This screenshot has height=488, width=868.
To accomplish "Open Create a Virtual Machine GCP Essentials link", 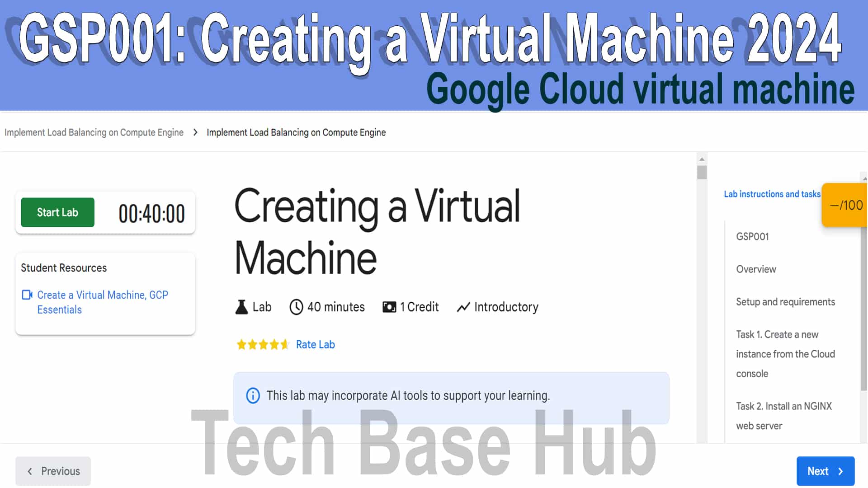I will point(103,302).
